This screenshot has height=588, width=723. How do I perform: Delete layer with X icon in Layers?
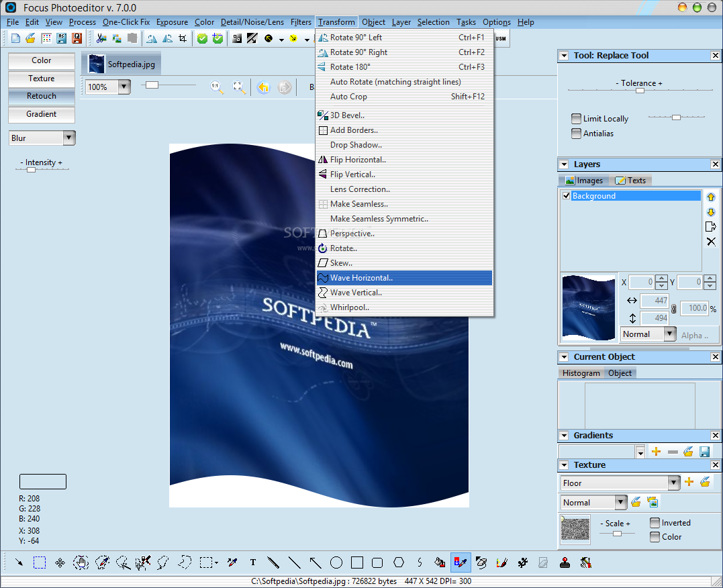[x=711, y=242]
